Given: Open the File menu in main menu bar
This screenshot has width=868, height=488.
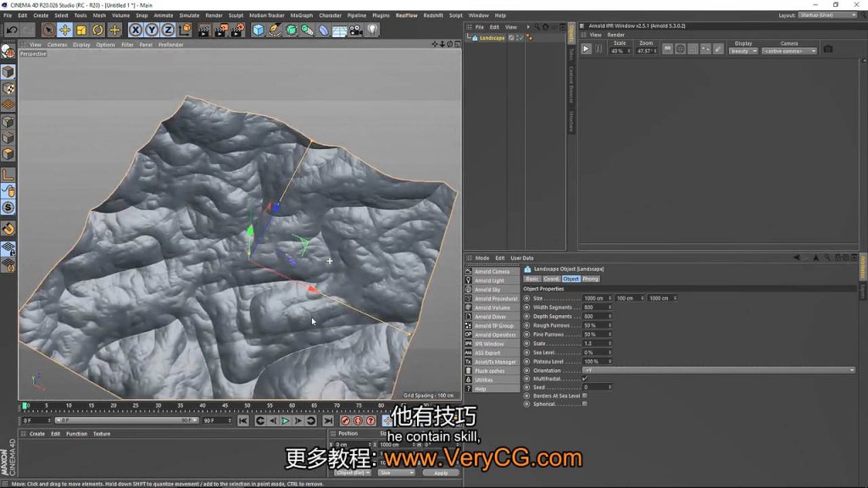Looking at the screenshot, I should [8, 15].
